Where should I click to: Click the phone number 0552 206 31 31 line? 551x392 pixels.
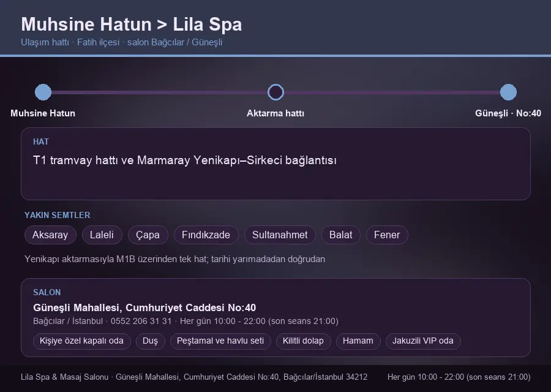186,322
